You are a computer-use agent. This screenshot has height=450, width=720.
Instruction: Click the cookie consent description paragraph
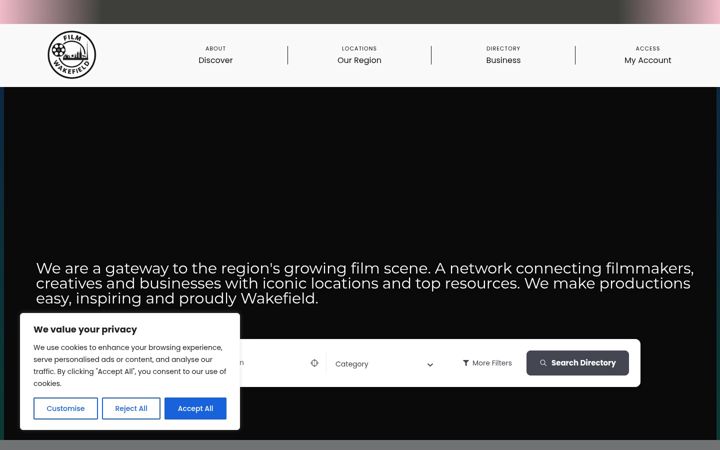[x=130, y=366]
